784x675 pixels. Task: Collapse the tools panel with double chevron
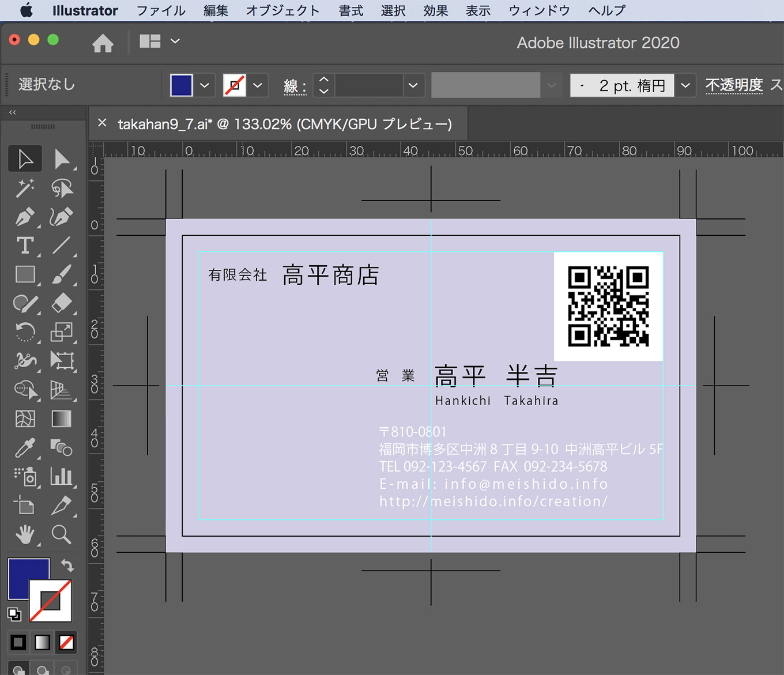coord(13,112)
